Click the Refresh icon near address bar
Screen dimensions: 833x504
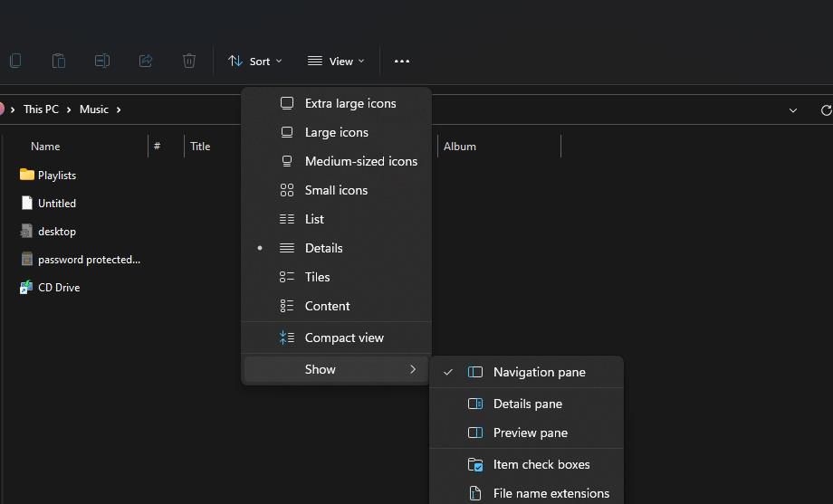pos(825,109)
